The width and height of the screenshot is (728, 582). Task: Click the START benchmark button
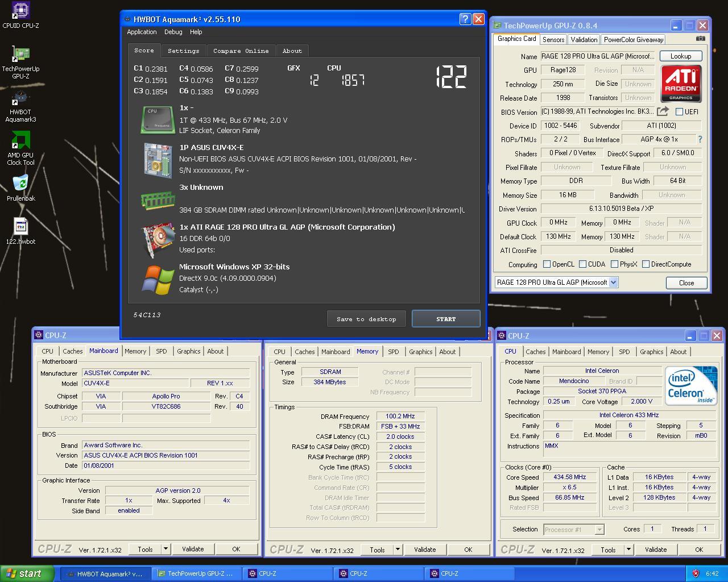tap(446, 319)
